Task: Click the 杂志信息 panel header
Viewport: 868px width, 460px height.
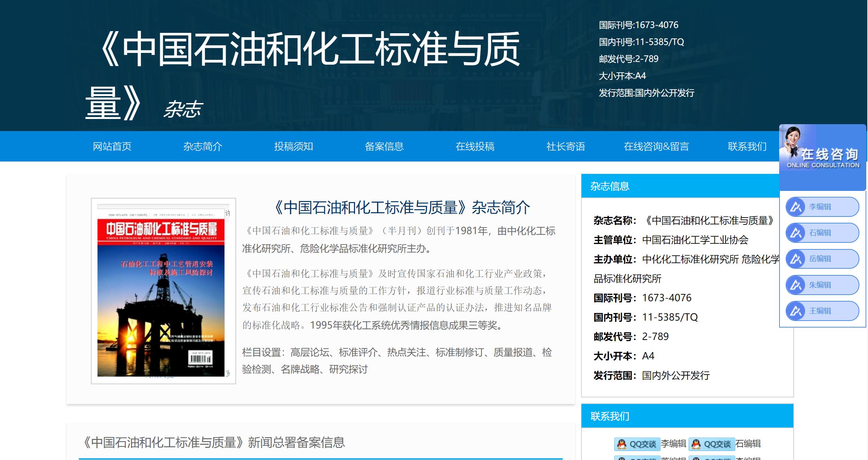Action: click(687, 186)
